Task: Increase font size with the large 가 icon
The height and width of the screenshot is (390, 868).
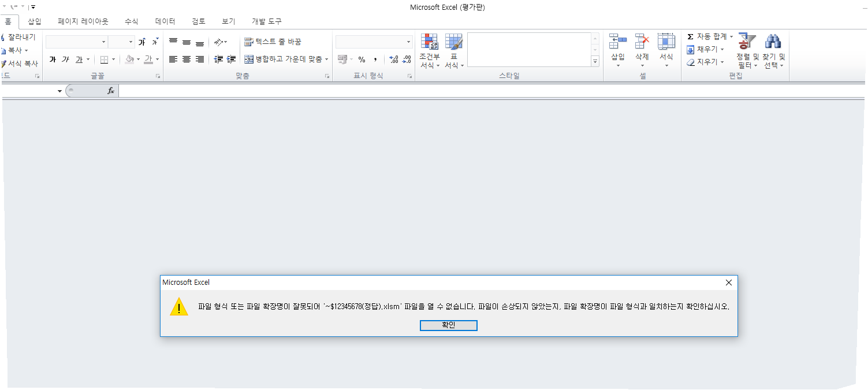Action: click(141, 42)
